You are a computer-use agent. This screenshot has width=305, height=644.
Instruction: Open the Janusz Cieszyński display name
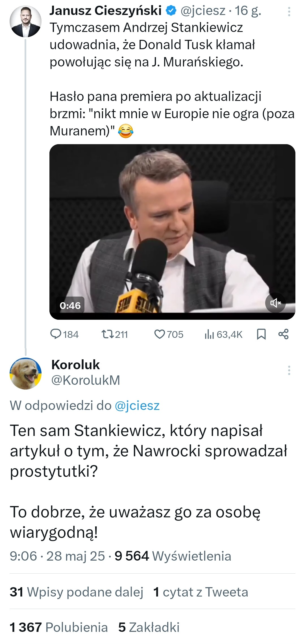[x=106, y=11]
